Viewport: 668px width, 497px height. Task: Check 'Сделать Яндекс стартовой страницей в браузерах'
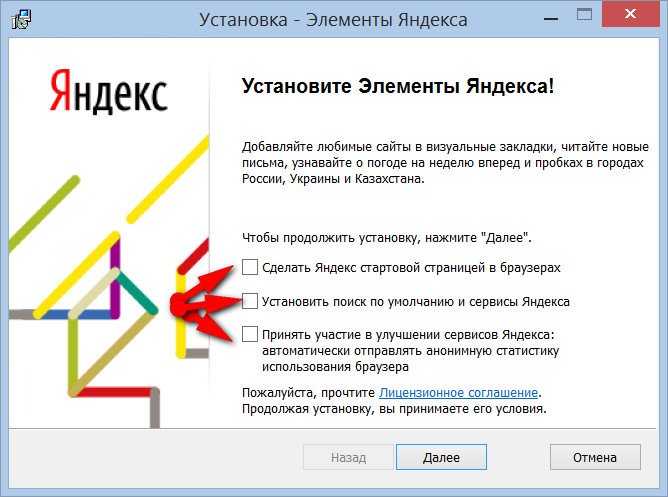250,267
